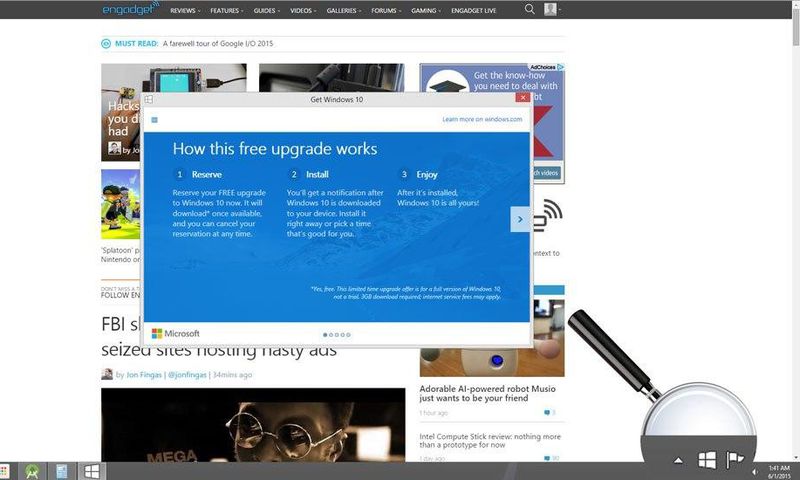The width and height of the screenshot is (800, 480).
Task: Open comments icon under Musio robot story
Action: tap(547, 412)
